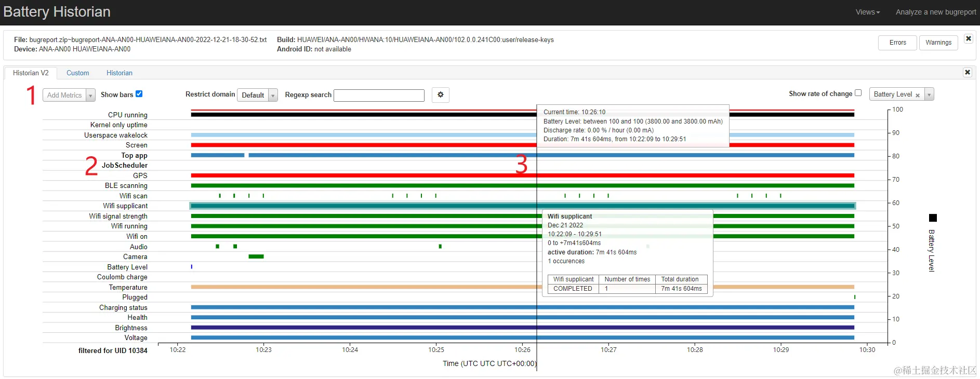
Task: Open the Add Metrics dropdown
Action: pos(69,95)
